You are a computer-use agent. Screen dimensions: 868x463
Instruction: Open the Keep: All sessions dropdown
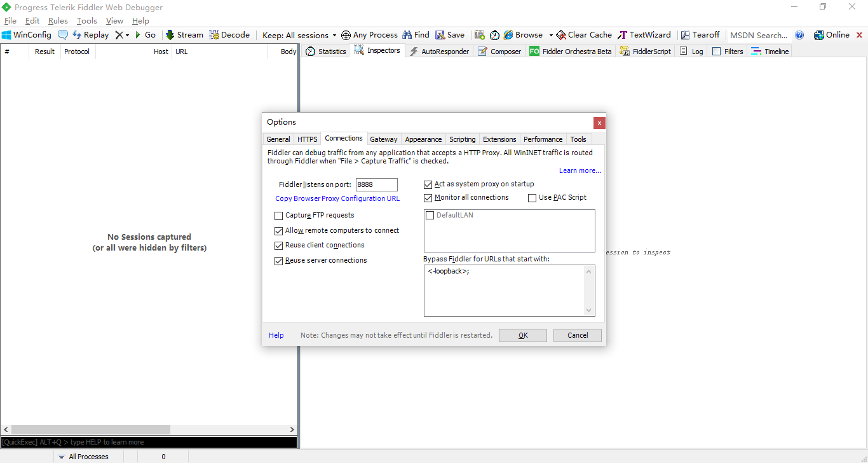[x=299, y=35]
